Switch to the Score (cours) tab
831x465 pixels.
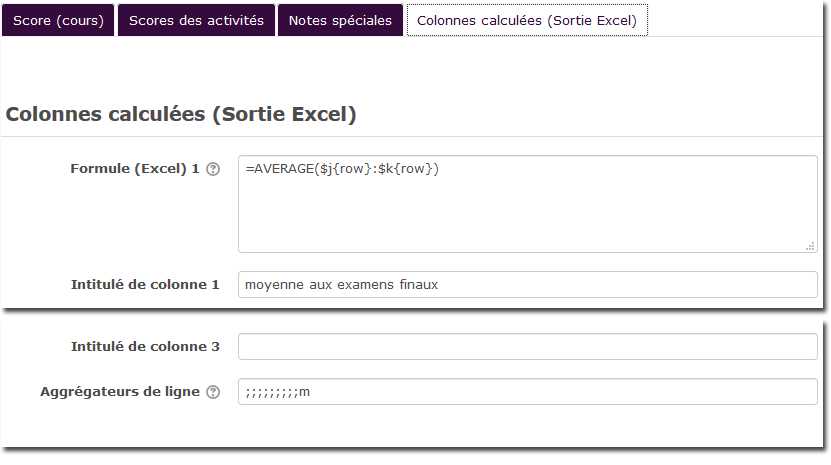tap(58, 20)
